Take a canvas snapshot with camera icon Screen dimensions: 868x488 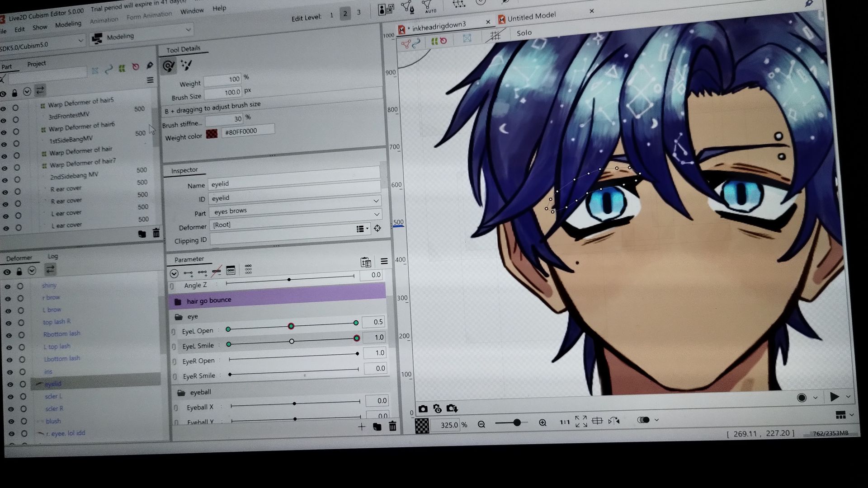(x=423, y=409)
